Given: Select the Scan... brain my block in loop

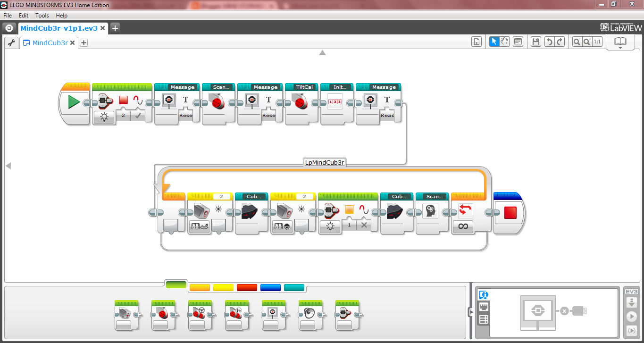Looking at the screenshot, I should 432,213.
